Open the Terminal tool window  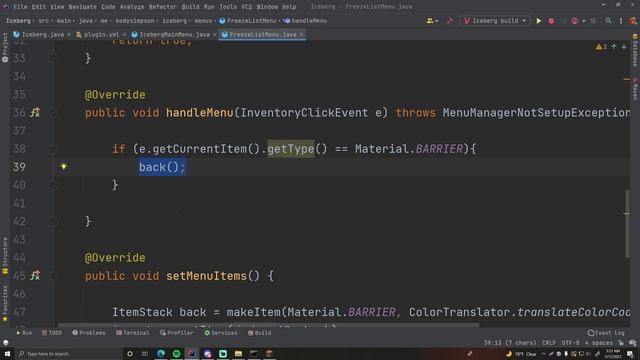click(x=133, y=333)
